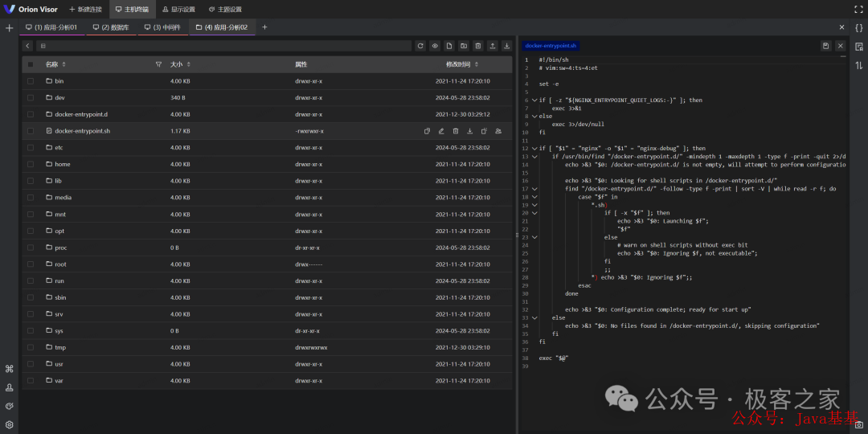
Task: Toggle hidden files with the eye icon
Action: tap(435, 46)
